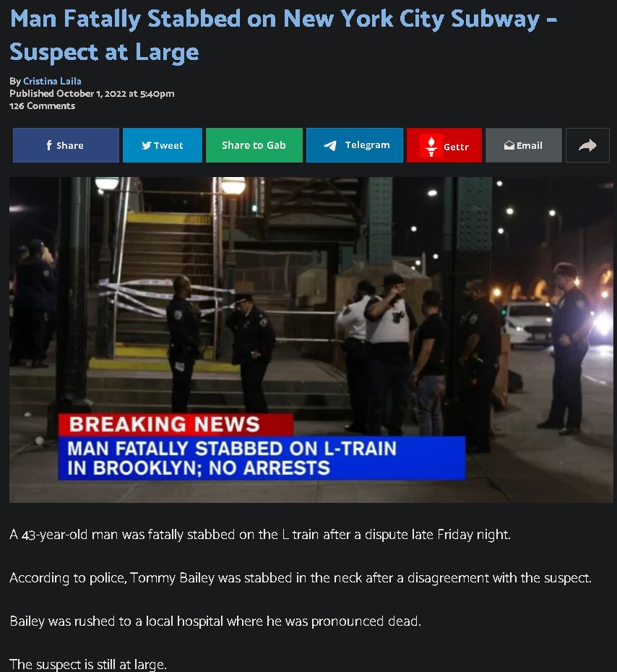
Task: Open author Cristina Laila's page
Action: point(52,81)
